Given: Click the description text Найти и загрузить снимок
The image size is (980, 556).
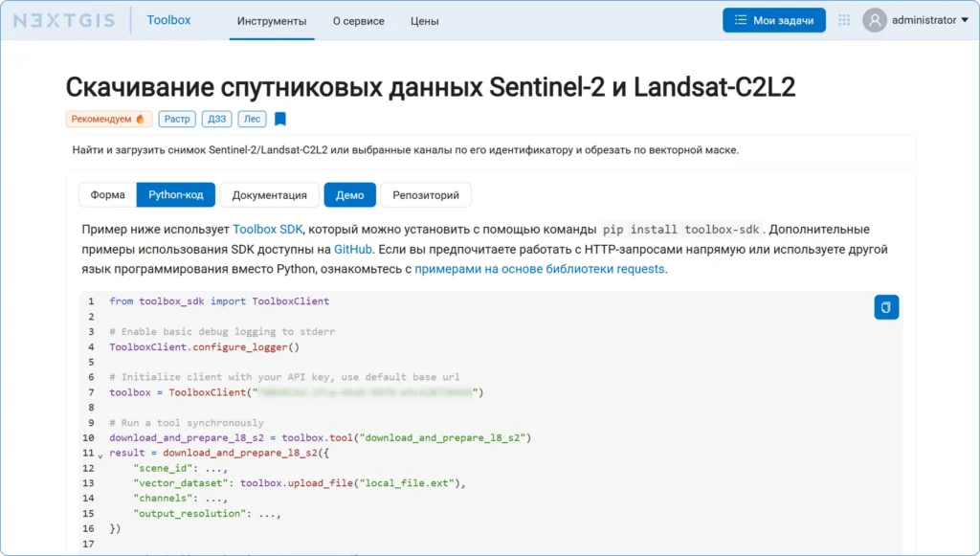Looking at the screenshot, I should point(405,150).
